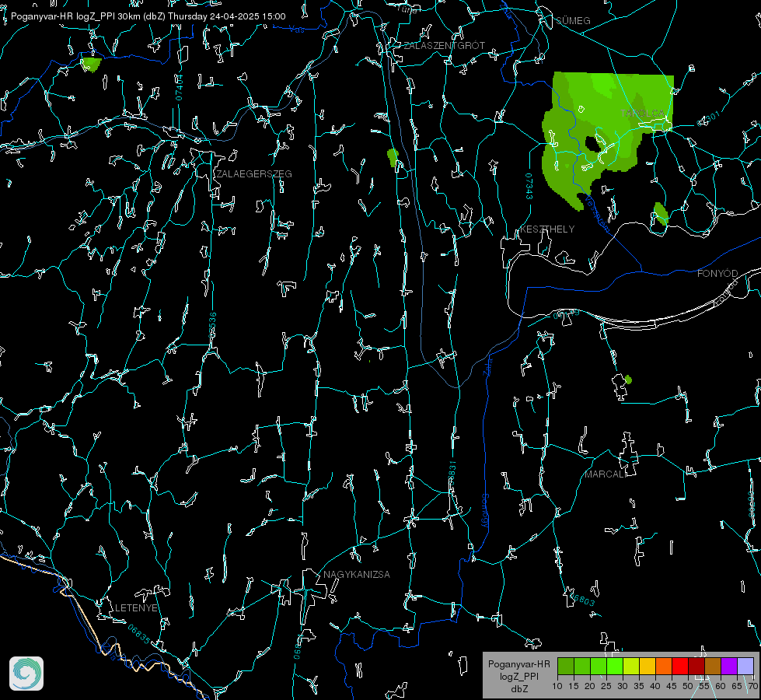This screenshot has width=761, height=700.
Task: Click legend scale value 20
Action: pyautogui.click(x=590, y=687)
